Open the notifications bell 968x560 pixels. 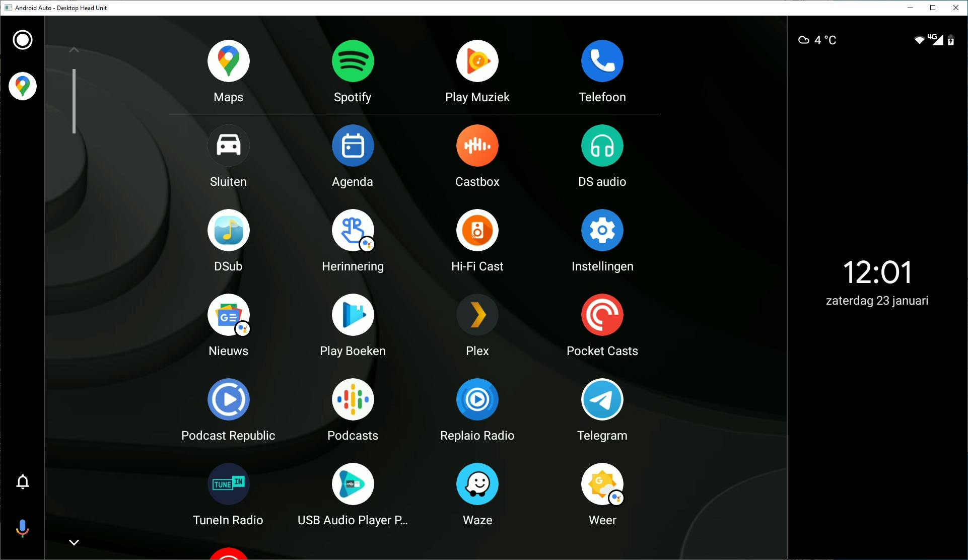click(22, 482)
